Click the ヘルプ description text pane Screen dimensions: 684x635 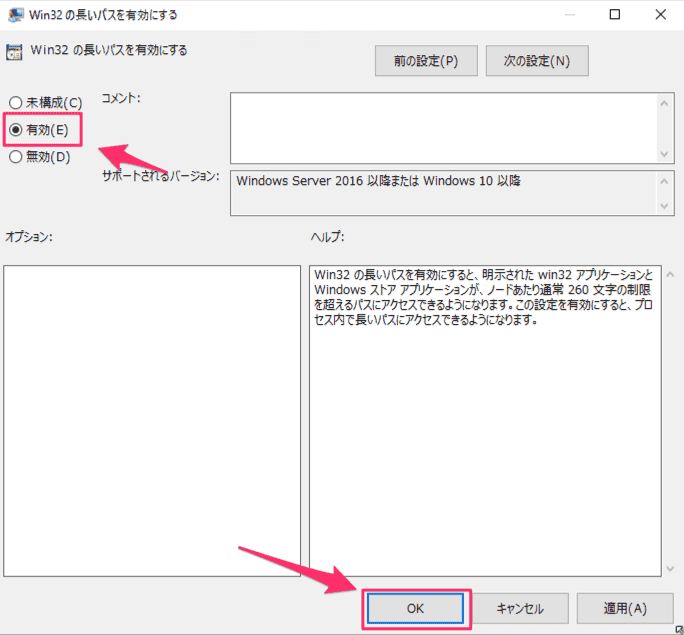[x=485, y=421]
